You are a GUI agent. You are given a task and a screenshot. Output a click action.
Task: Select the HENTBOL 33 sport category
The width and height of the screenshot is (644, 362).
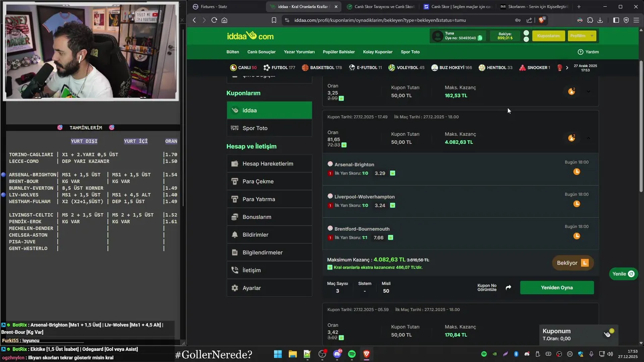(x=496, y=67)
